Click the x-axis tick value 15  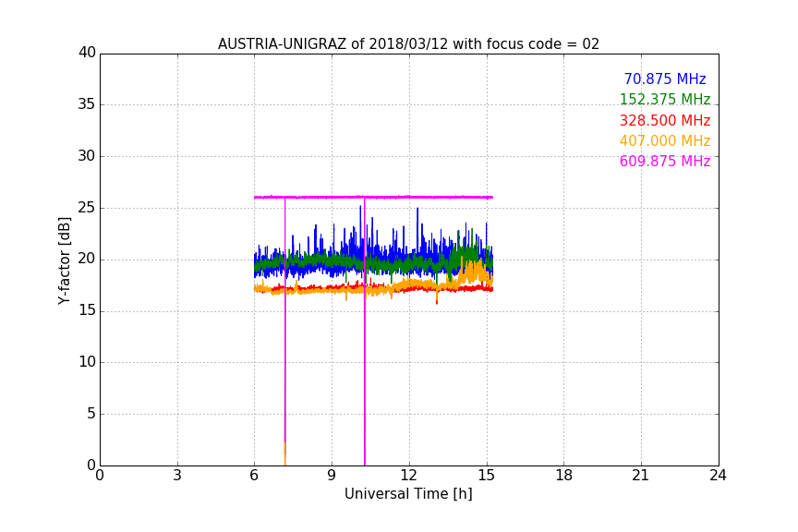(x=486, y=476)
